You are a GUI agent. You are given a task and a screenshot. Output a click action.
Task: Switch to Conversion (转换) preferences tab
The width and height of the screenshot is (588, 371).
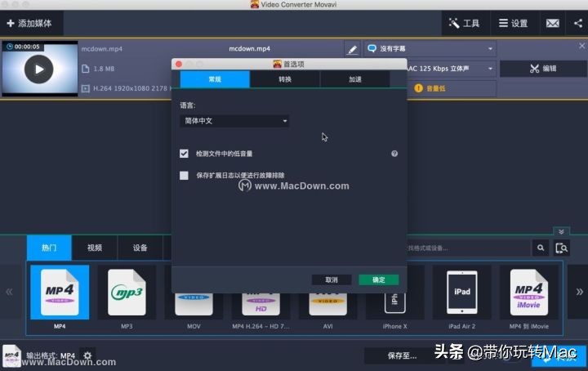(x=285, y=79)
